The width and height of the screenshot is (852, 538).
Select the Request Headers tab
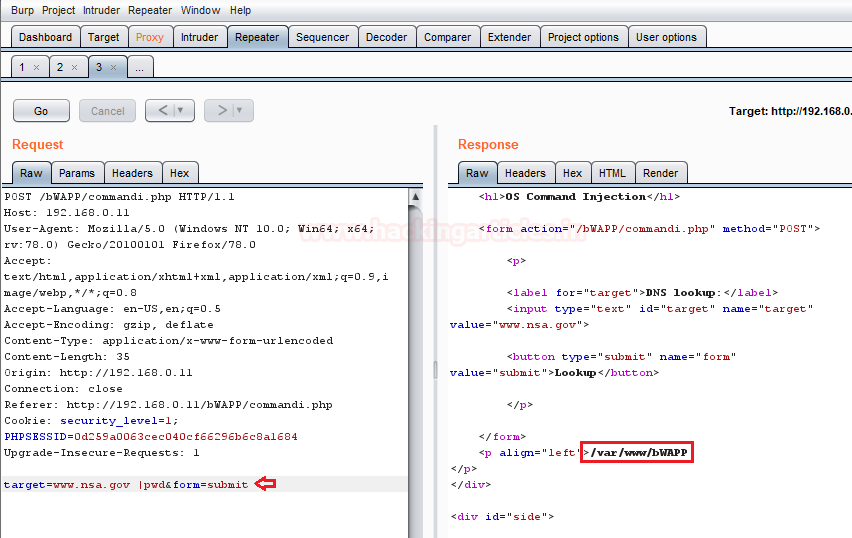coord(132,173)
